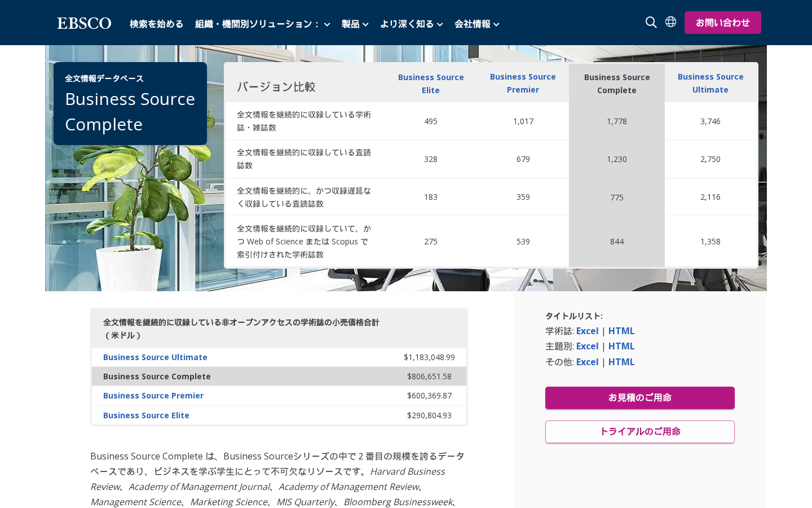Click value 2,116 in Ultimate column
This screenshot has width=812, height=508.
pos(710,197)
